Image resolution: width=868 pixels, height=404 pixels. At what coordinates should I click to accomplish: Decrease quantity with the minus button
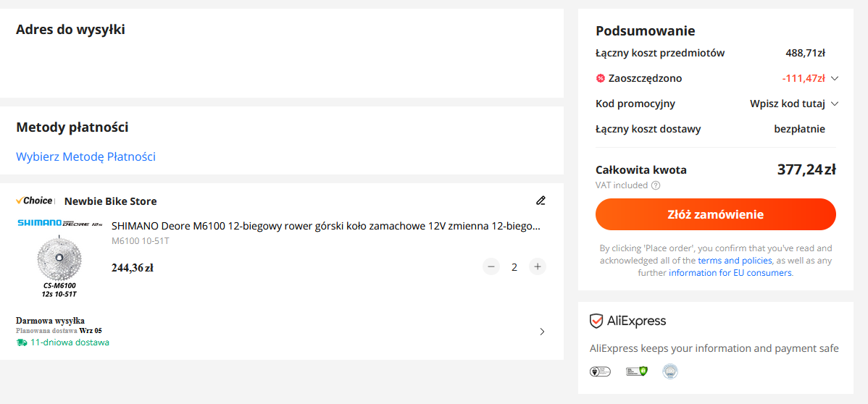(x=492, y=266)
